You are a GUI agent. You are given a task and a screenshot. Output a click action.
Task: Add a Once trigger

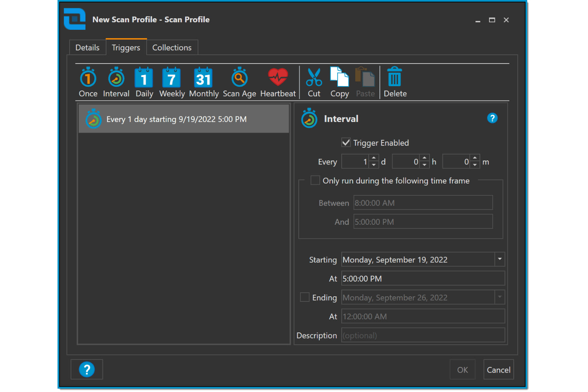[88, 82]
